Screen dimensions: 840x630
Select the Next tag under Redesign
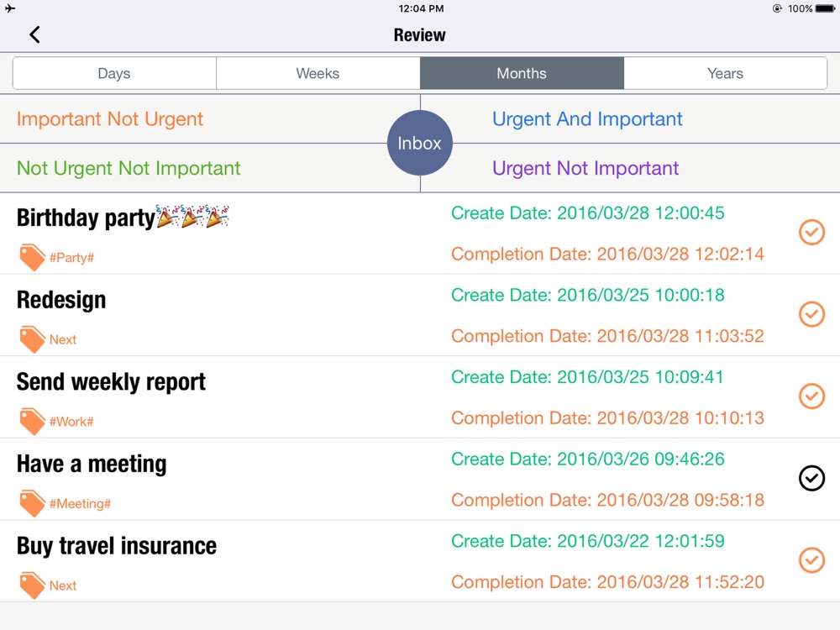pyautogui.click(x=63, y=339)
